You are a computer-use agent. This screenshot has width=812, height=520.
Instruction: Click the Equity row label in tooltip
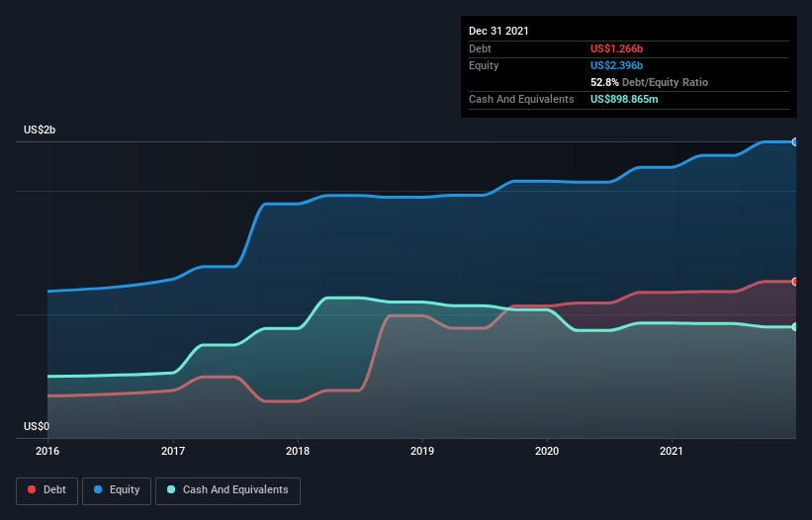tap(484, 65)
